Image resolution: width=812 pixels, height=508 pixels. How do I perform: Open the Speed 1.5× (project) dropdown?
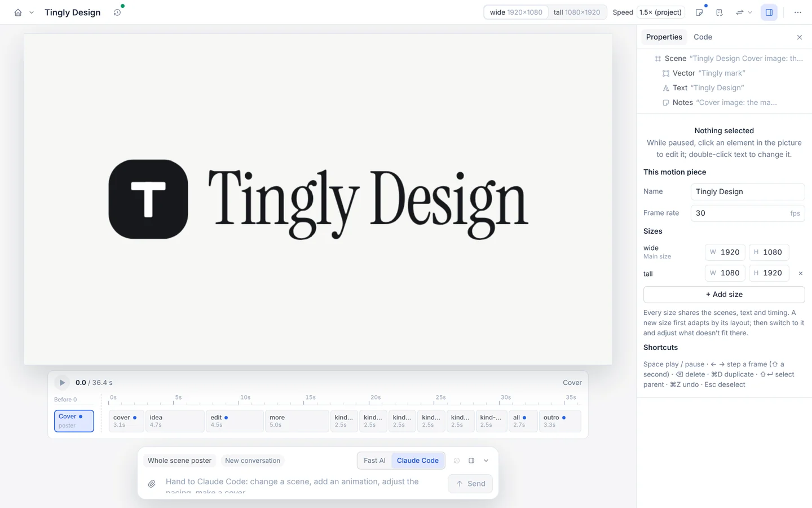pyautogui.click(x=660, y=12)
